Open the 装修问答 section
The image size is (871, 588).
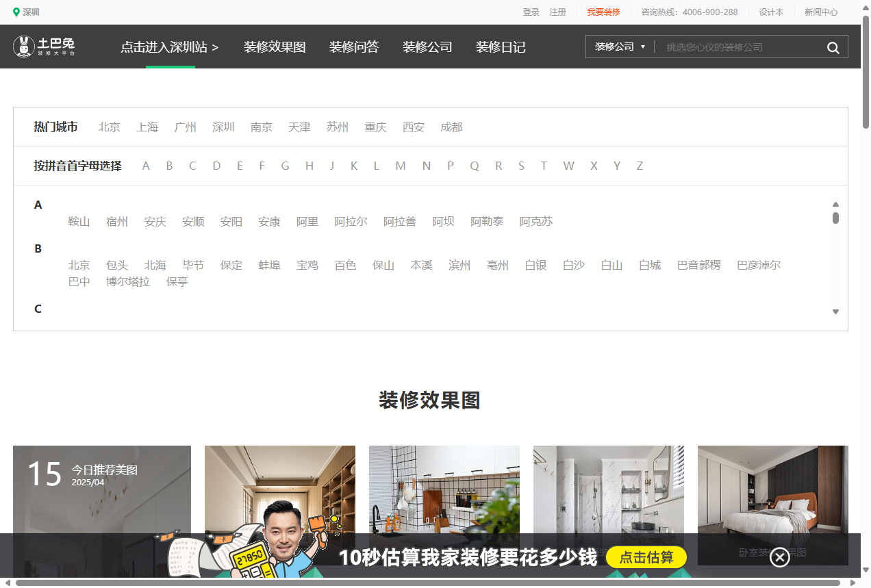coord(354,47)
